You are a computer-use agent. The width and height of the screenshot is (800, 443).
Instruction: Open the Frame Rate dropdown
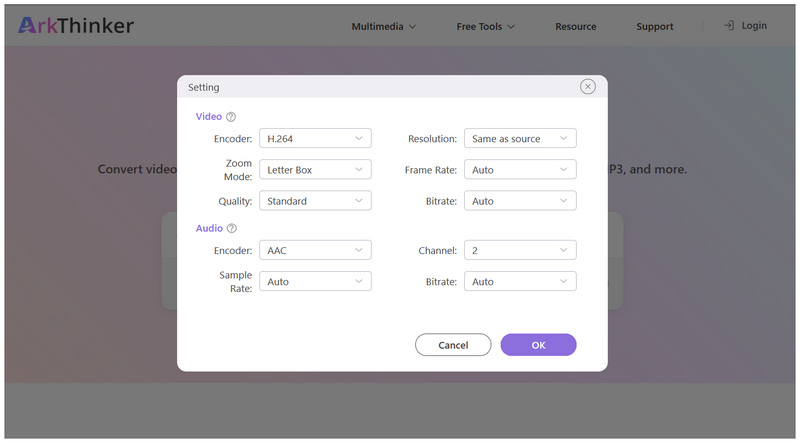click(520, 169)
